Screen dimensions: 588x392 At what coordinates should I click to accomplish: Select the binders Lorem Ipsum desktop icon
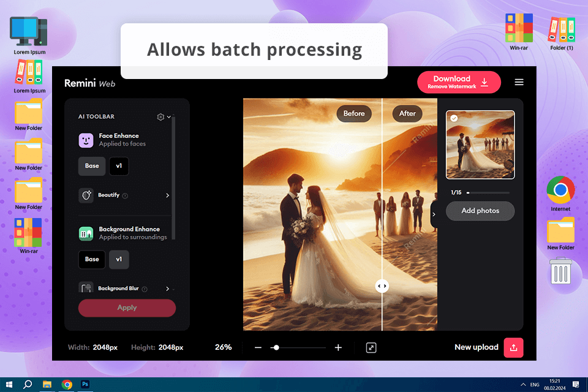pyautogui.click(x=29, y=77)
